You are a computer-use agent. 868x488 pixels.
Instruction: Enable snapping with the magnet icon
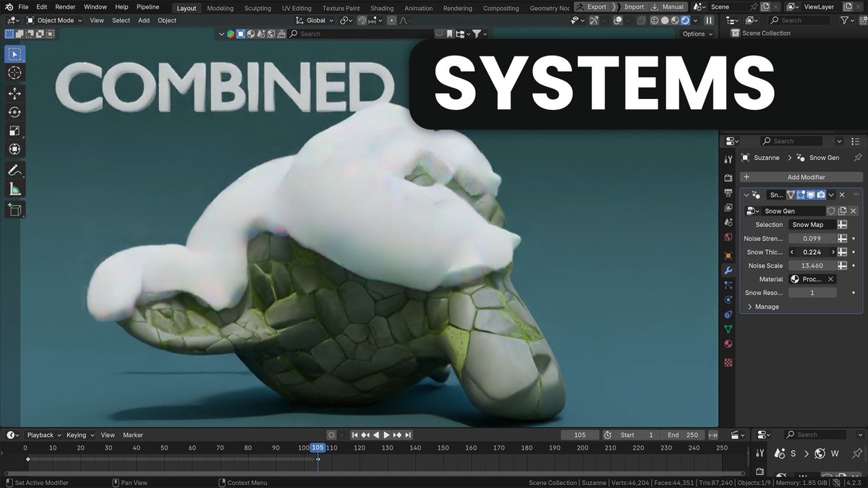point(361,20)
